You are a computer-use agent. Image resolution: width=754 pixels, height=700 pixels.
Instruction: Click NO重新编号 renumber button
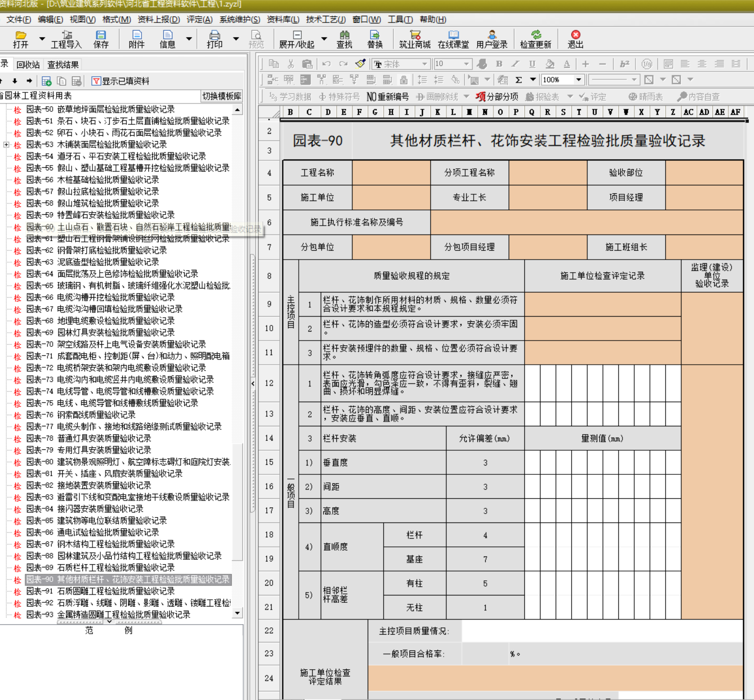[387, 97]
